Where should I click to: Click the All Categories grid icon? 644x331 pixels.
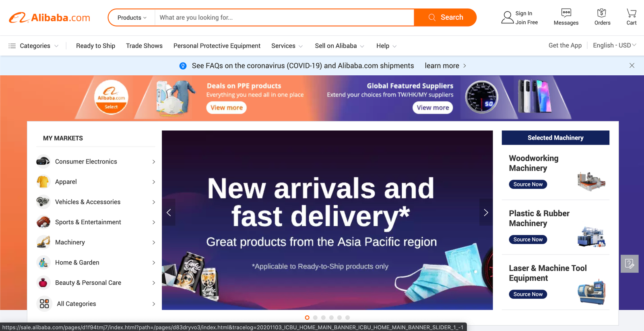tap(44, 304)
